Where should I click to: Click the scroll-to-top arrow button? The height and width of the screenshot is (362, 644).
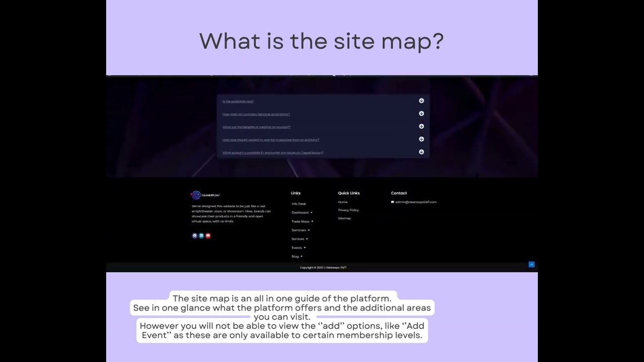tap(531, 264)
